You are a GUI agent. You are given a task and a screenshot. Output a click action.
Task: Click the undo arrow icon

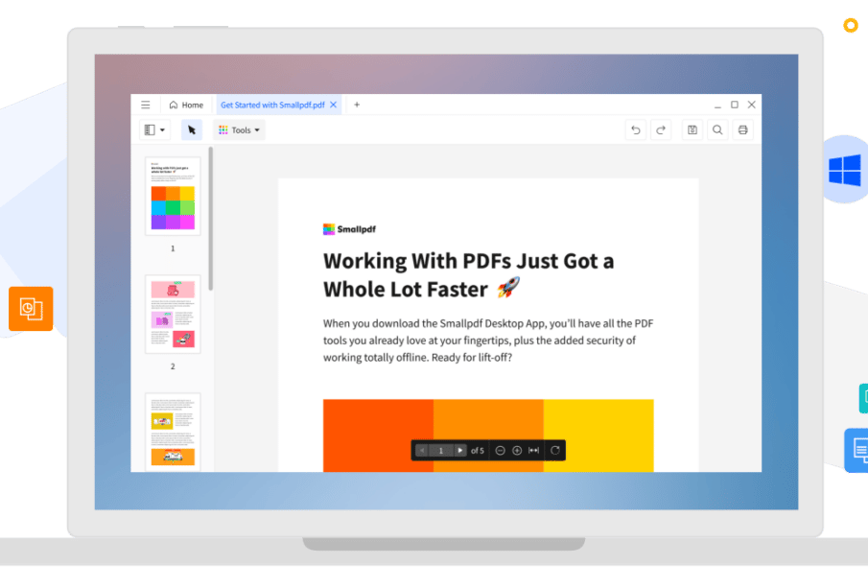pyautogui.click(x=636, y=130)
